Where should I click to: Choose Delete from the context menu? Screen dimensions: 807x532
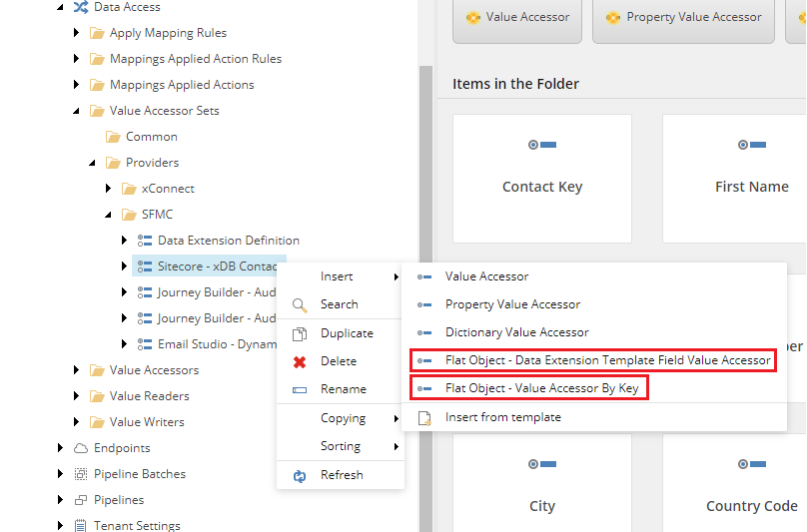[x=341, y=361]
